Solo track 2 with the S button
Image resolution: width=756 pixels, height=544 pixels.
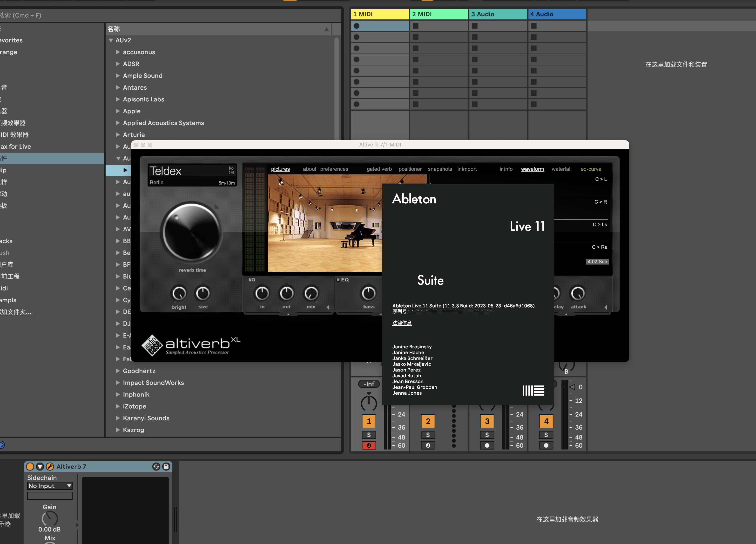click(428, 435)
